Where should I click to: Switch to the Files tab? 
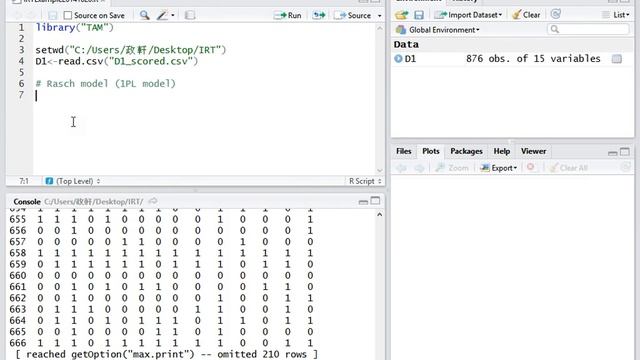(404, 151)
